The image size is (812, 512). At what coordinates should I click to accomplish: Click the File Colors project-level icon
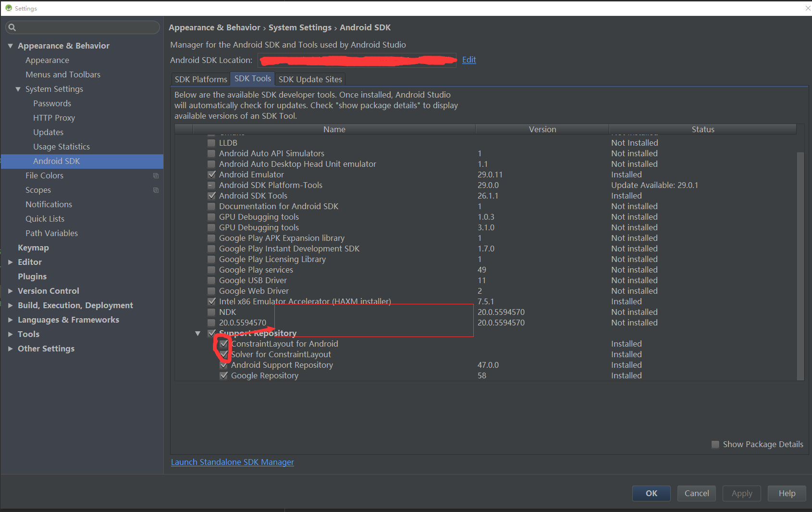(x=156, y=175)
